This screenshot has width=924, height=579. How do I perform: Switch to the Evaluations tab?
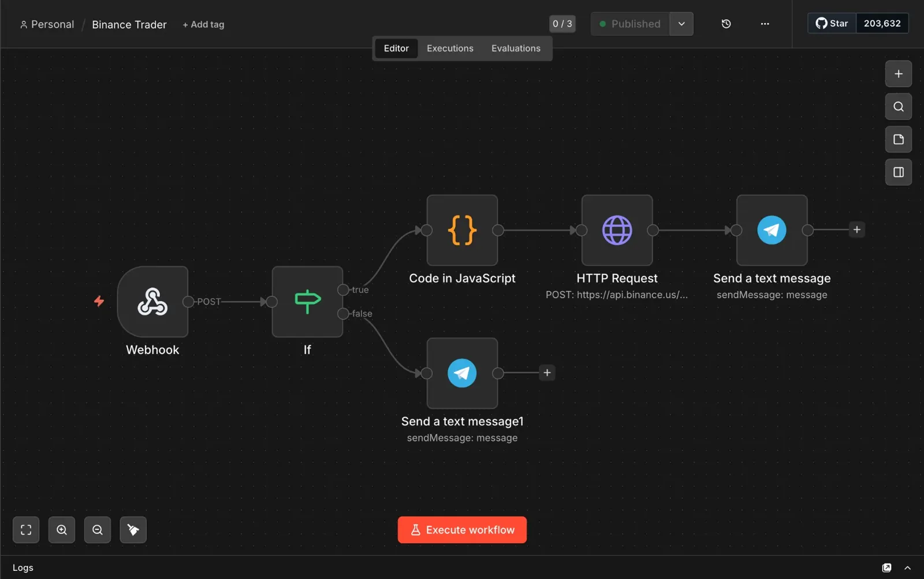tap(516, 49)
